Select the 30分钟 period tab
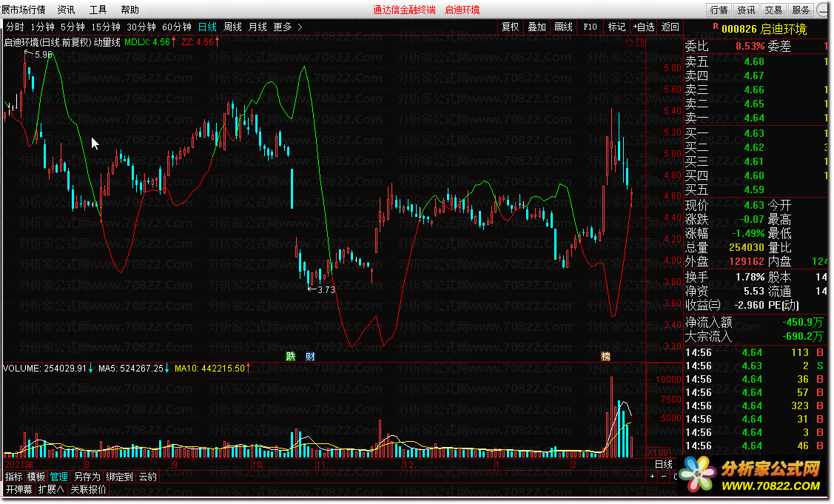The height and width of the screenshot is (504, 834). (141, 27)
